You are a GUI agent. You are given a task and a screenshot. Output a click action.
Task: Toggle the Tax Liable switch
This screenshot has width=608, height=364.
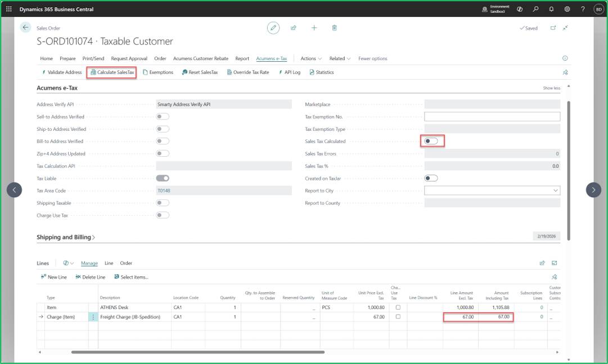click(163, 178)
